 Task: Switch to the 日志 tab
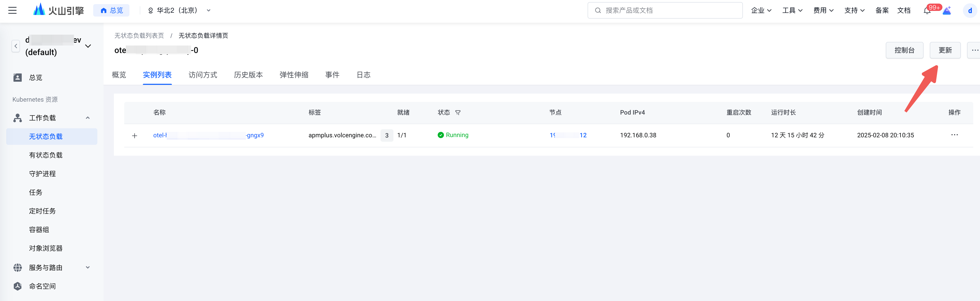(x=363, y=75)
